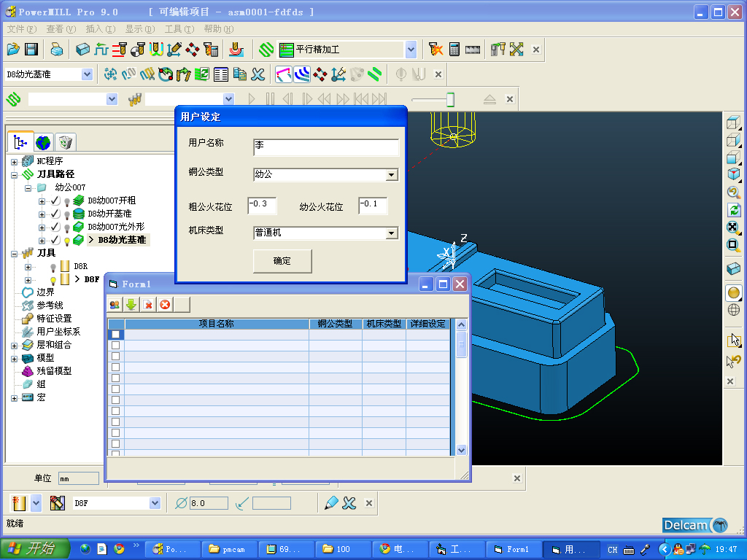Image resolution: width=747 pixels, height=560 pixels.
Task: Switch to the explorer tree tab icon
Action: point(20,142)
